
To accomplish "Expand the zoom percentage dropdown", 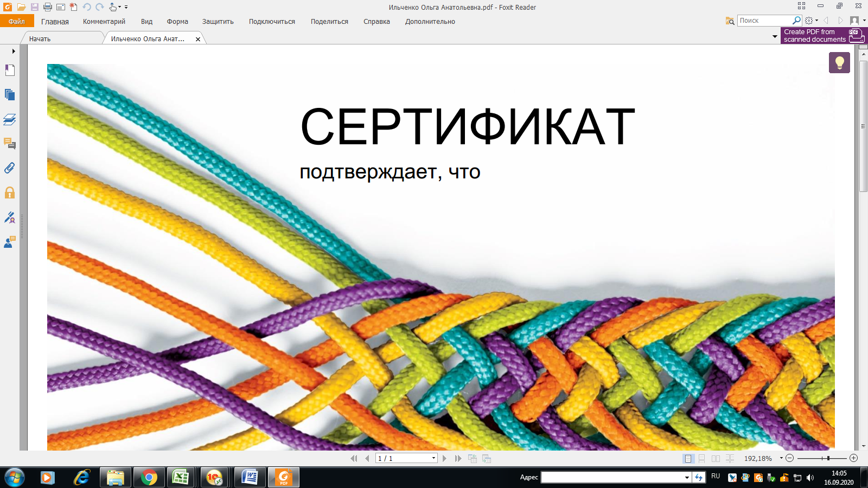I will click(781, 458).
